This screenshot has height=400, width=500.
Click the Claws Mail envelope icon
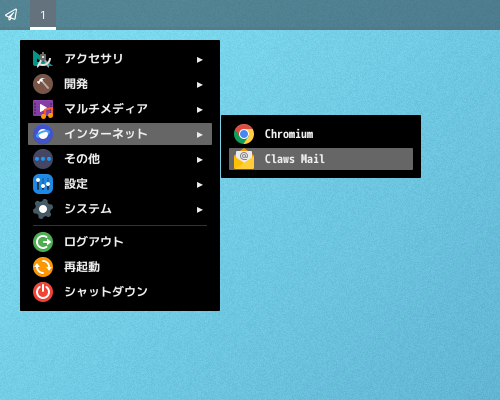[x=244, y=159]
